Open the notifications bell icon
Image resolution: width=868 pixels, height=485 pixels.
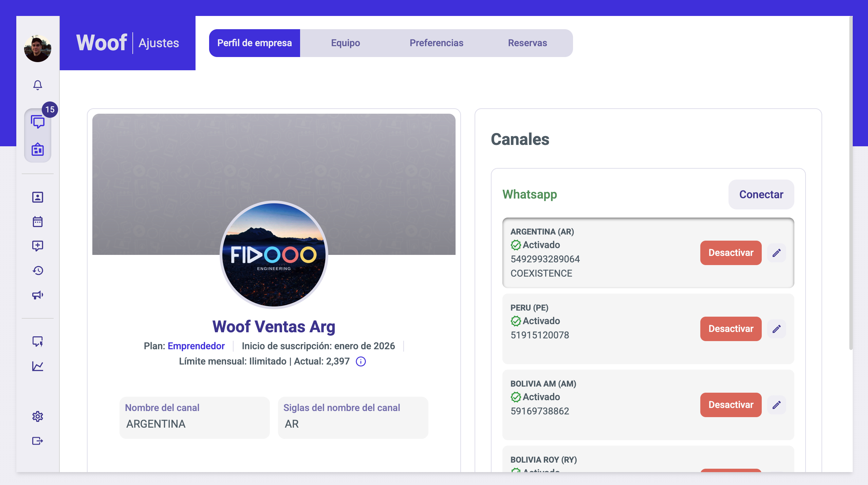(38, 85)
